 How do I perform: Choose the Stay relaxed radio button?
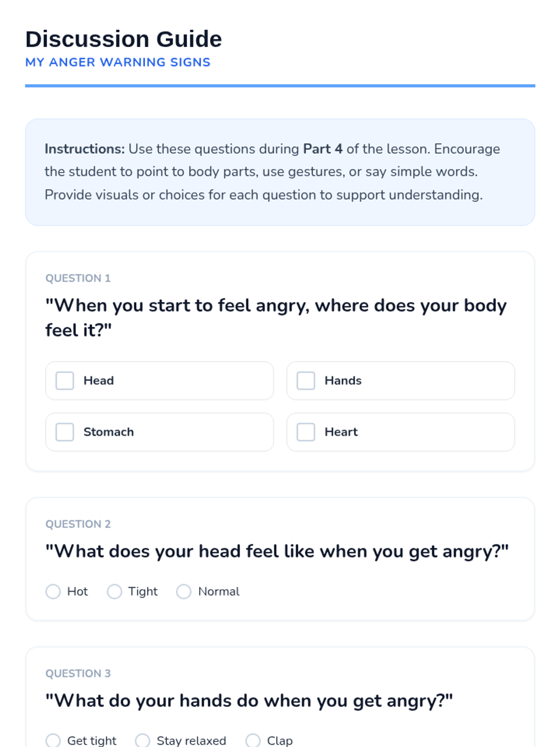[x=142, y=740]
